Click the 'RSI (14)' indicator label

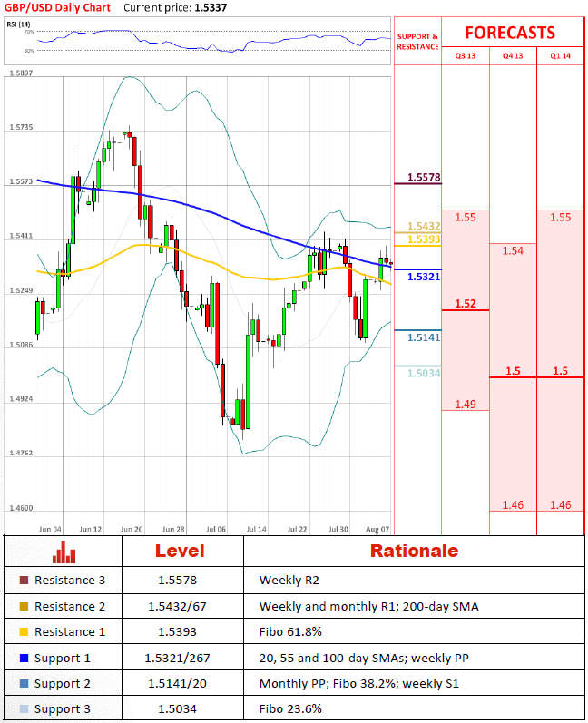[x=18, y=24]
